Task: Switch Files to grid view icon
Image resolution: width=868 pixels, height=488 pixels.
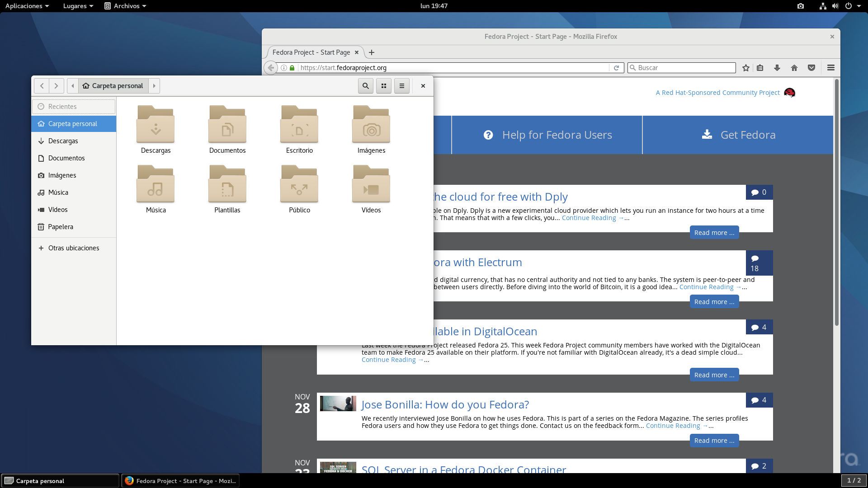Action: 384,86
